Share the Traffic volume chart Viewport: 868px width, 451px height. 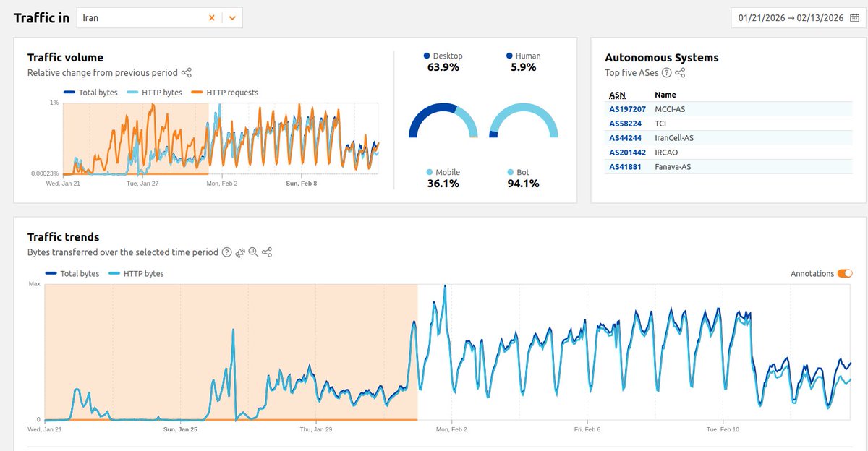point(187,72)
